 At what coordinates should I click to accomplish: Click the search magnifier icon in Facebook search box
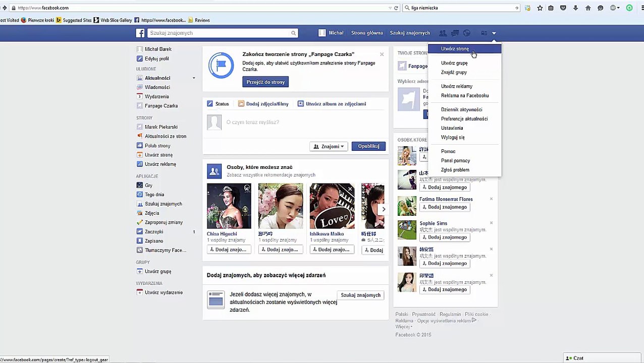coord(293,33)
